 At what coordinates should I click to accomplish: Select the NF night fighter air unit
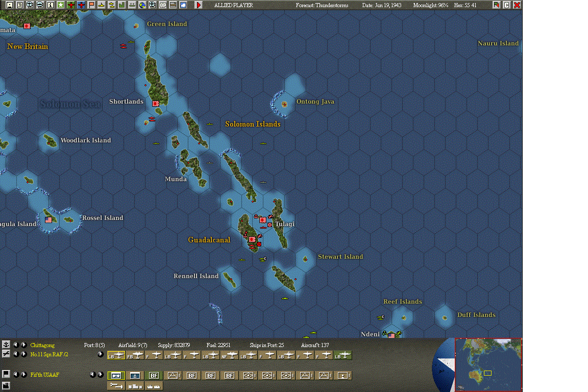(x=230, y=355)
